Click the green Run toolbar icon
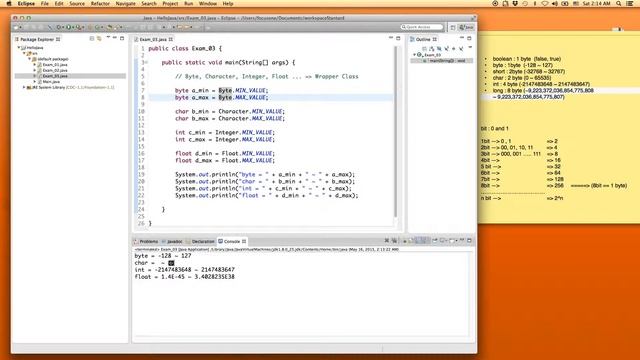The width and height of the screenshot is (640, 360). 69,27
